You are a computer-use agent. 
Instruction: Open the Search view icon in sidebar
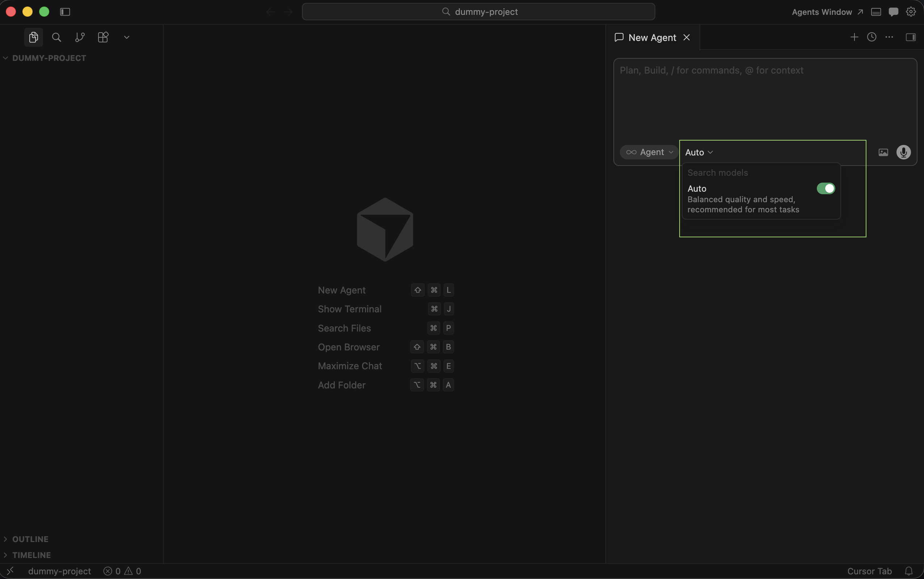point(56,37)
